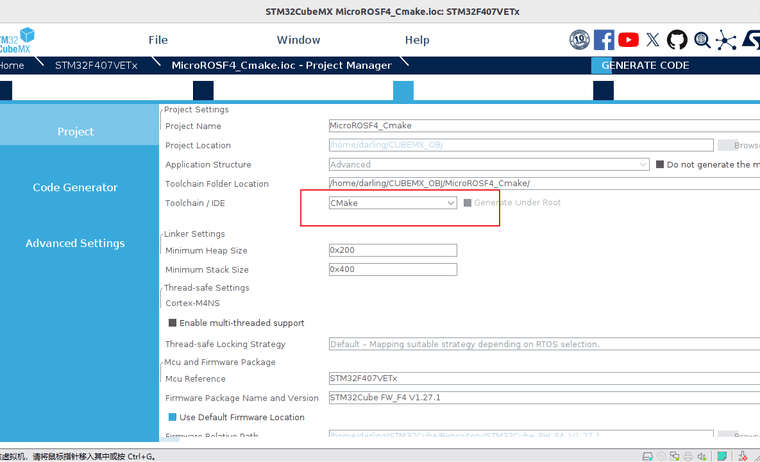
Task: Click the STM32CubeMX logo
Action: point(17,41)
